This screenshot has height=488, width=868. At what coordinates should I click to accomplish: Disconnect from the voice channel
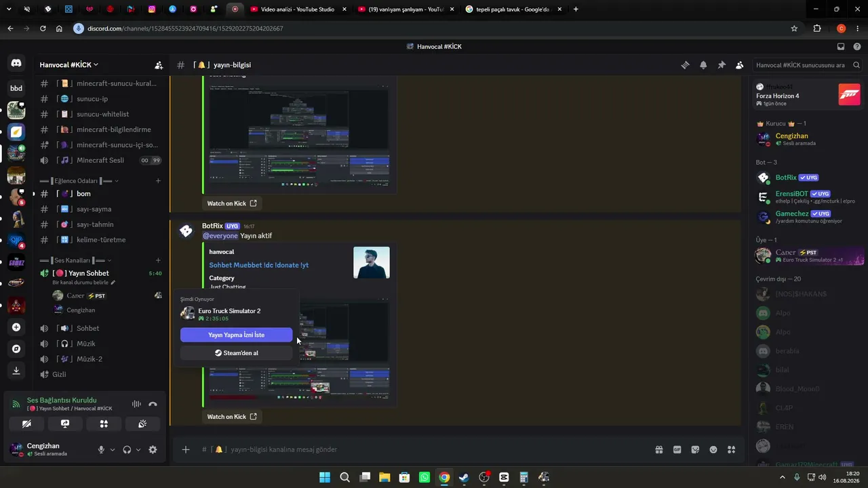153,404
